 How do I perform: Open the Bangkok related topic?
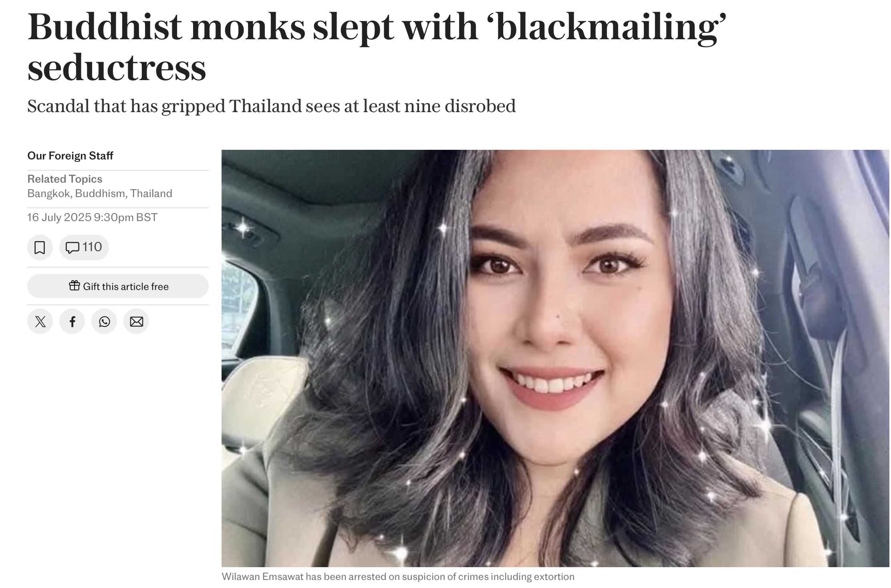(x=49, y=194)
